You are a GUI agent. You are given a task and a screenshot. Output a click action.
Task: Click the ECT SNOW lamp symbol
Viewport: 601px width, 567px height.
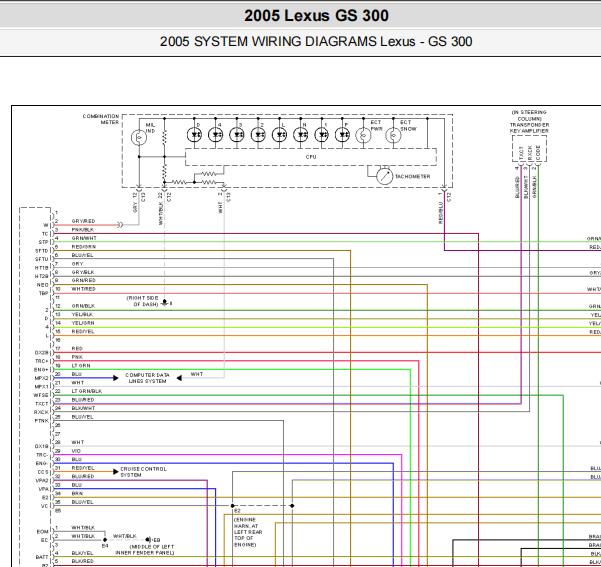pos(393,135)
